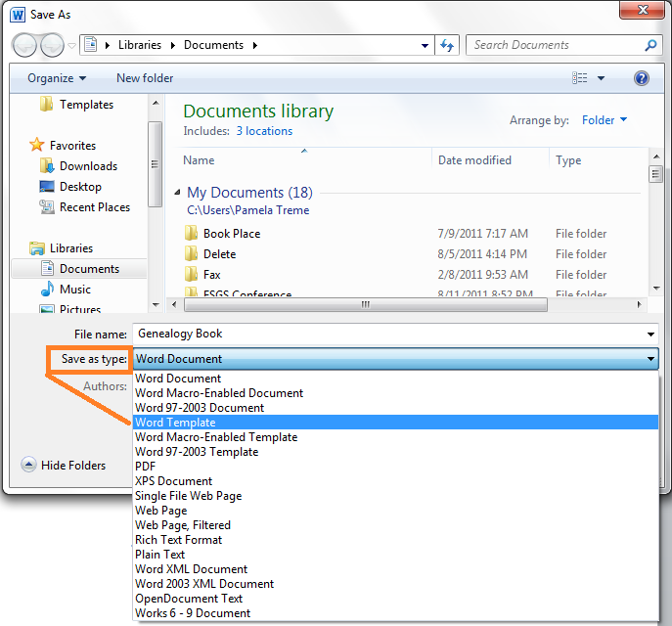Select Word 2003 XML Document type
Image resolution: width=672 pixels, height=626 pixels.
point(395,584)
